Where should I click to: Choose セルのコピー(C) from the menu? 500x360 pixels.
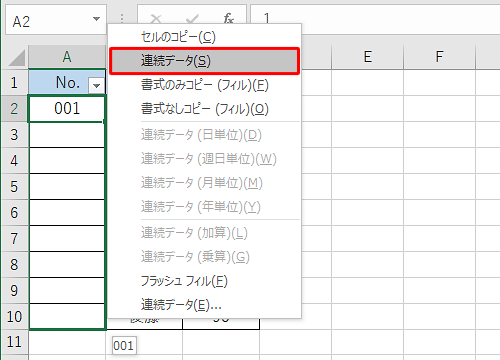coord(204,37)
